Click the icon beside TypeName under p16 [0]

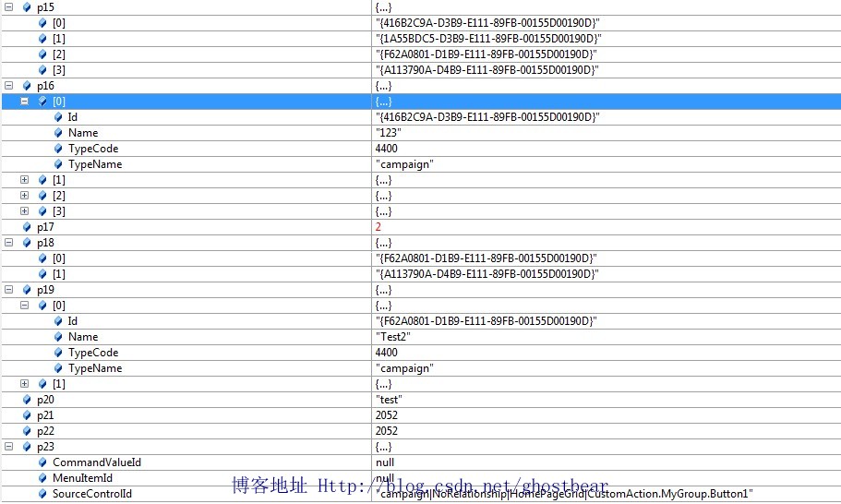coord(58,164)
